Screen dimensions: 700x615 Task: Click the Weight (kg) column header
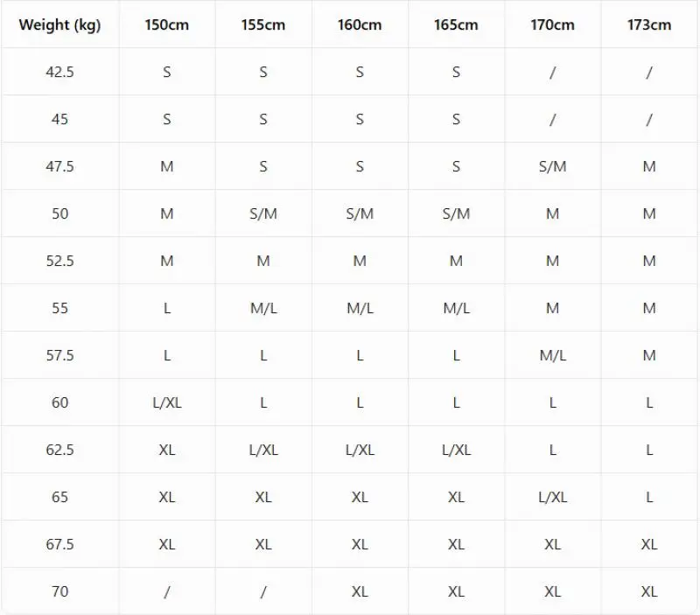coord(59,24)
